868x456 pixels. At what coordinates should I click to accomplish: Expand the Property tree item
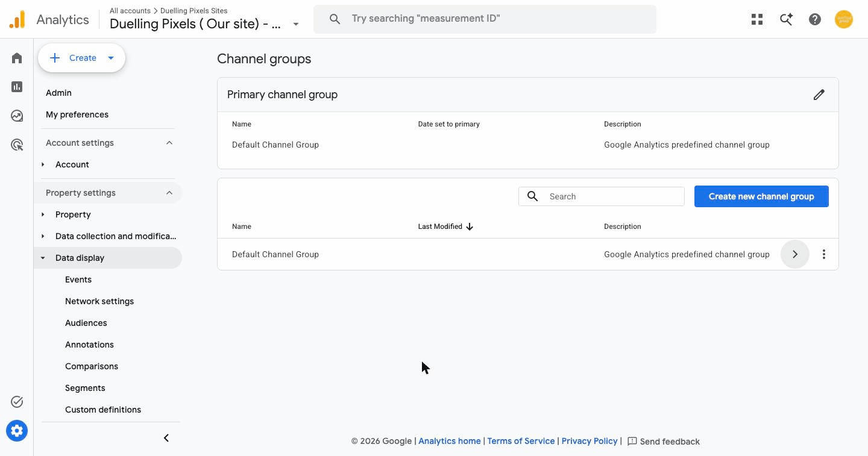pyautogui.click(x=43, y=214)
